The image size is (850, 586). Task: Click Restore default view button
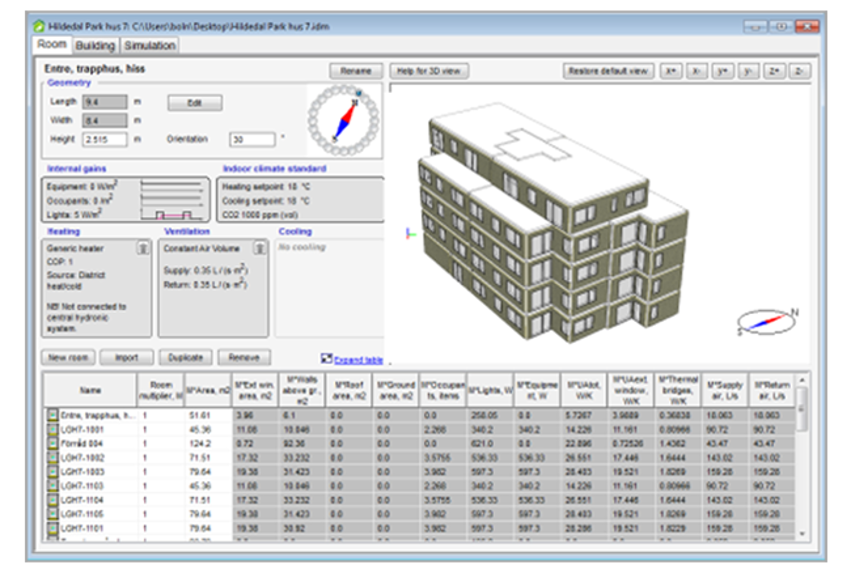609,72
